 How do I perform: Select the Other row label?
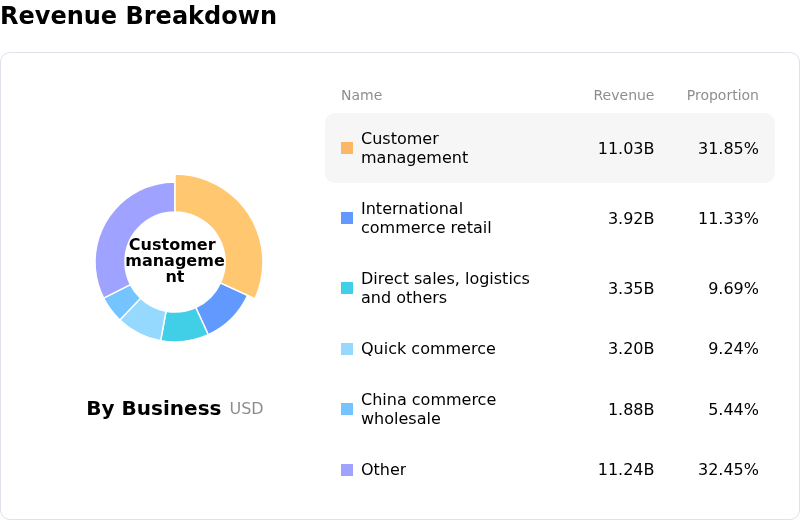click(x=383, y=470)
